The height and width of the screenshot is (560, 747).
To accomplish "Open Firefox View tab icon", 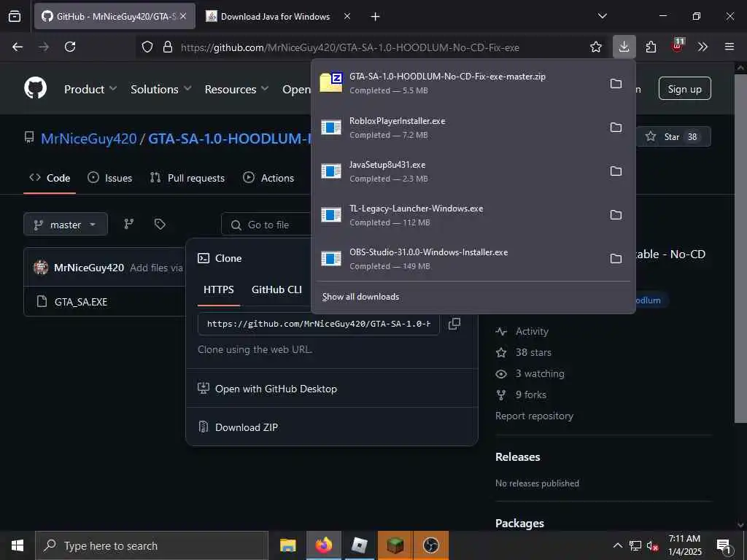I will (15, 17).
